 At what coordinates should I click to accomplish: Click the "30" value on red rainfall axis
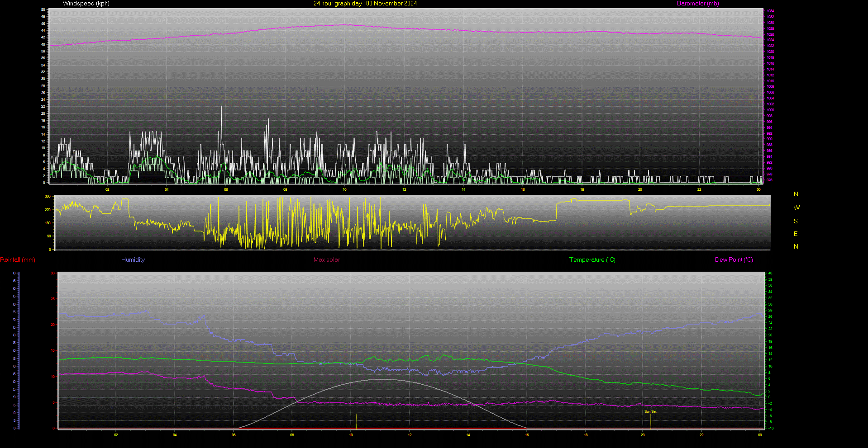[53, 273]
